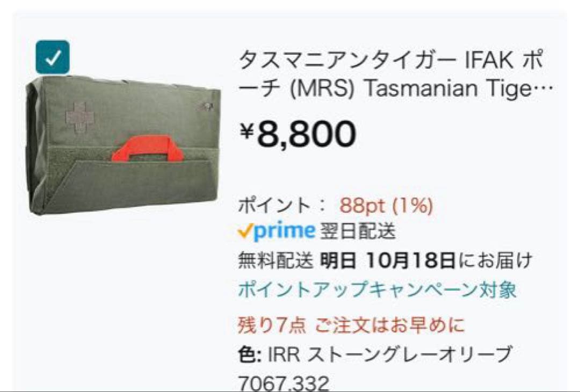
Task: Click the cross patch on the pouch image
Action: pyautogui.click(x=79, y=118)
